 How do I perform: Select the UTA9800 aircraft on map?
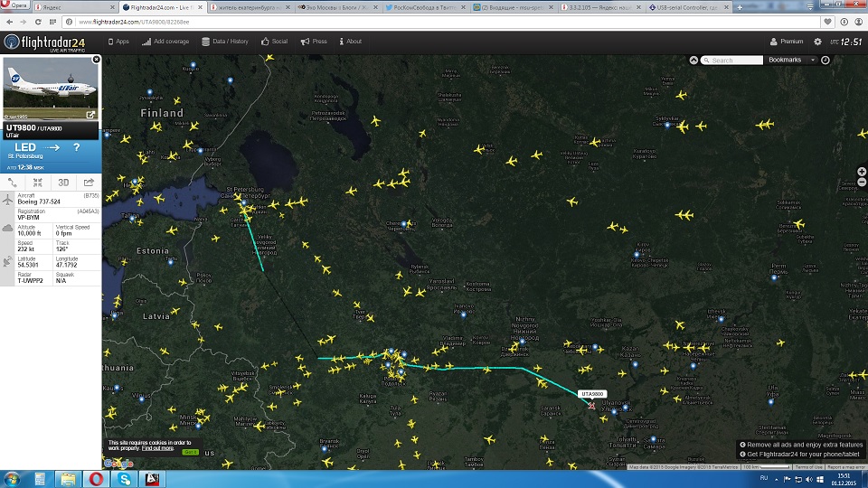[591, 405]
